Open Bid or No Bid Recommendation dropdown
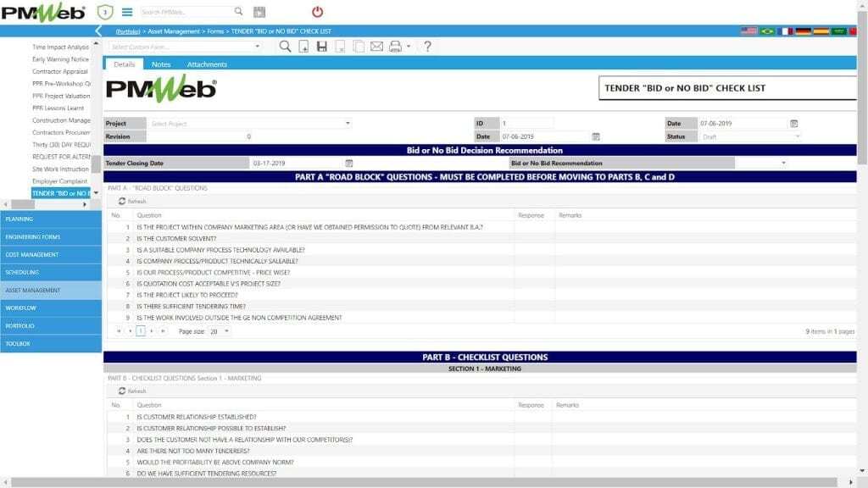 click(783, 164)
